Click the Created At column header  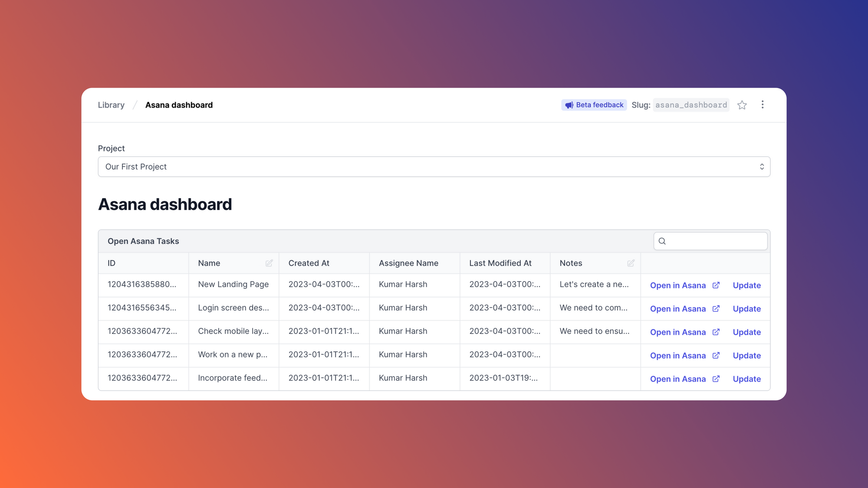click(324, 263)
